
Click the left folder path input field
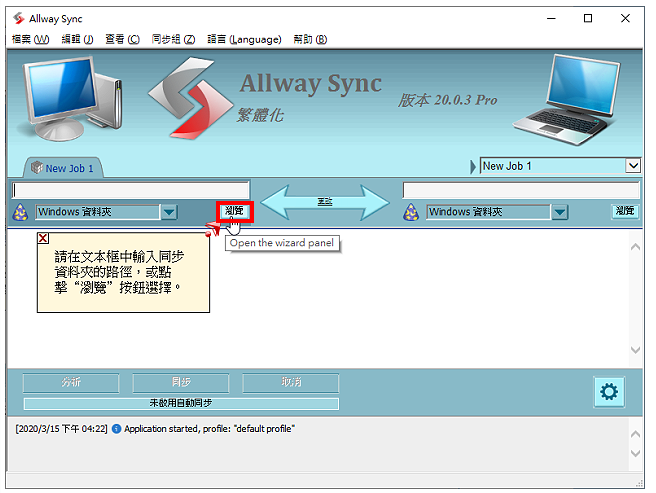click(x=131, y=190)
